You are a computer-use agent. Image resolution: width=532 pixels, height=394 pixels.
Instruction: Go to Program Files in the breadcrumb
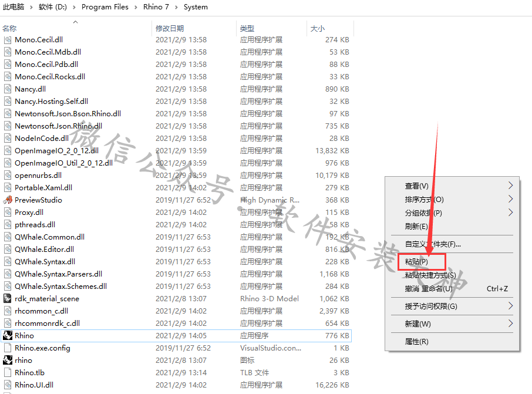coord(105,7)
